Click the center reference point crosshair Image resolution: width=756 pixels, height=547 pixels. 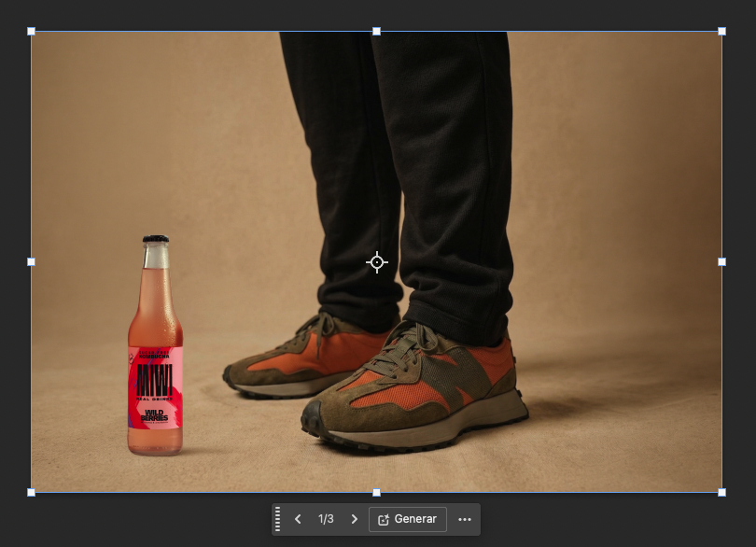coord(376,262)
